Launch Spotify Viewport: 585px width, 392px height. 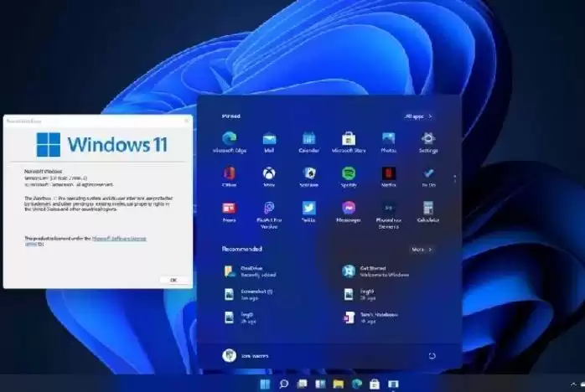(349, 177)
